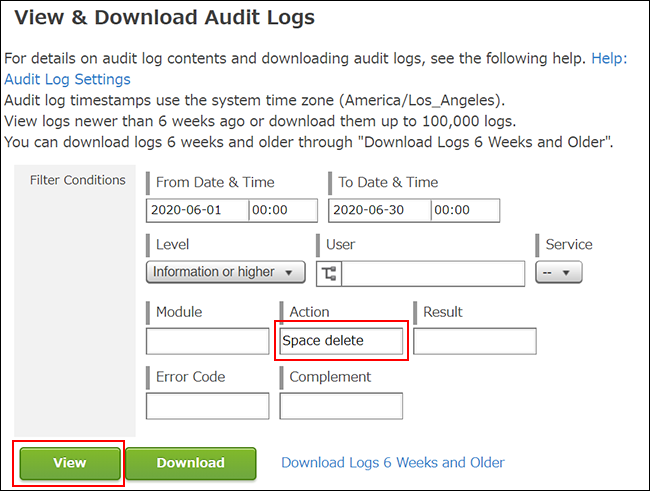This screenshot has width=650, height=491.
Task: Focus the User text field
Action: [x=434, y=274]
